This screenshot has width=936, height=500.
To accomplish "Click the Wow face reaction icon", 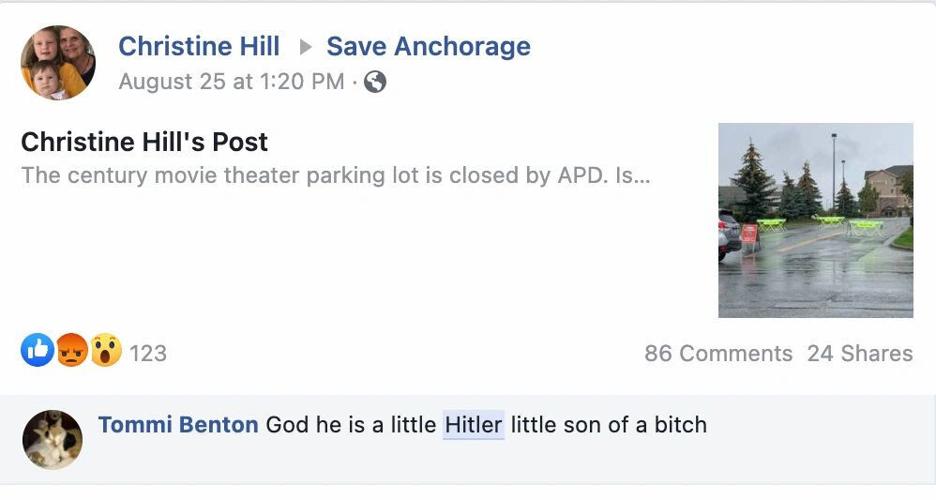I will [x=105, y=351].
